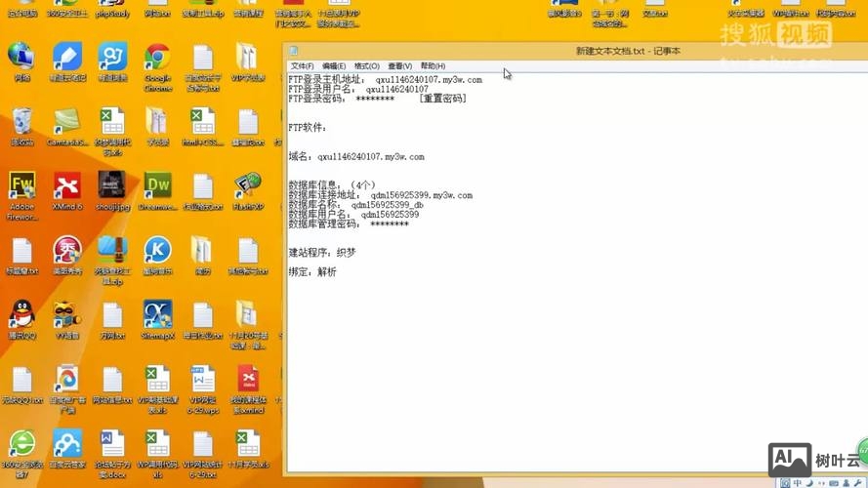Viewport: 868px width, 488px height.
Task: Launch the FlashFXP FTP client shortcut
Action: (x=248, y=191)
